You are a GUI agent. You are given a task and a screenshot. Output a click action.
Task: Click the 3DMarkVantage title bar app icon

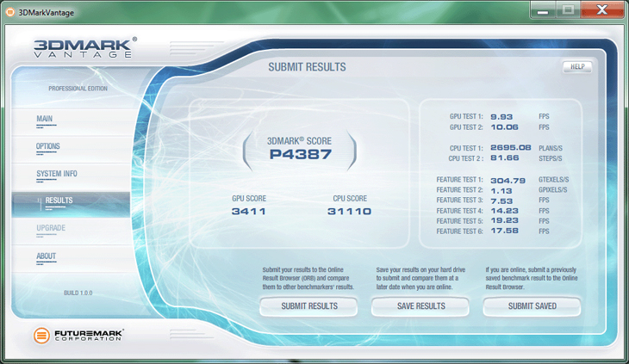point(10,12)
